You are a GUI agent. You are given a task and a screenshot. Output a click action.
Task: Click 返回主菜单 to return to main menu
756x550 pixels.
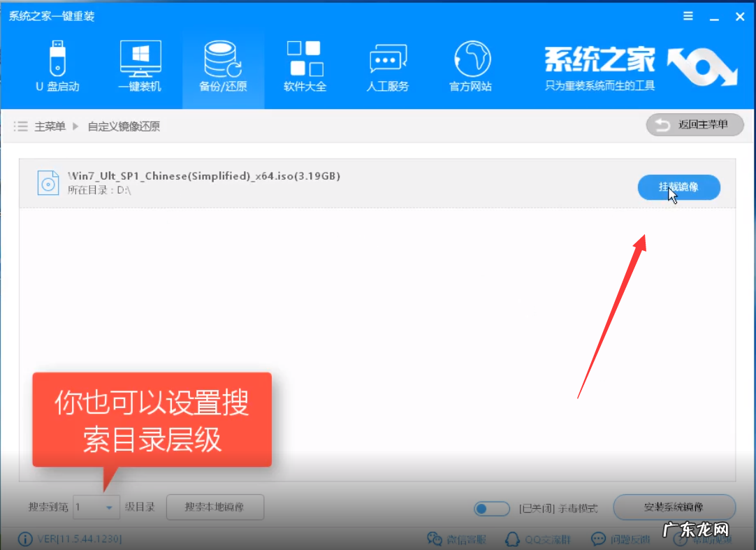[x=695, y=124]
